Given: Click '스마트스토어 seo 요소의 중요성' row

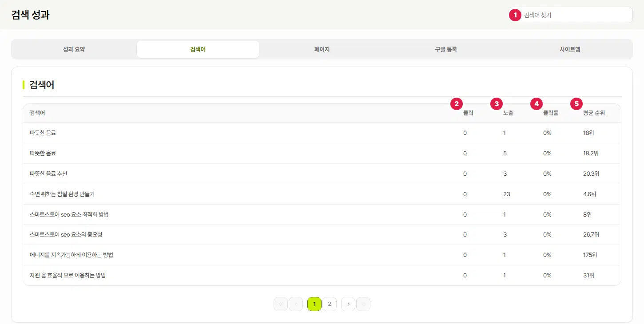Looking at the screenshot, I should tap(322, 234).
